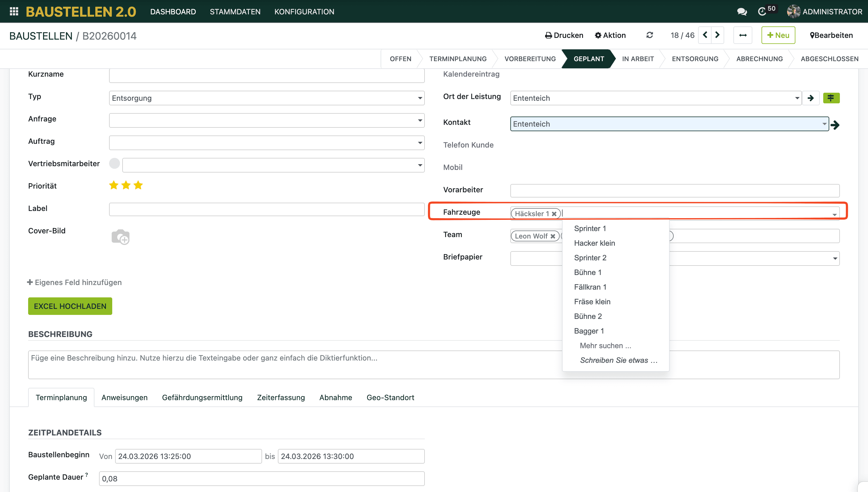The height and width of the screenshot is (492, 868).
Task: Open the Auftrag dropdown arrow
Action: (420, 143)
